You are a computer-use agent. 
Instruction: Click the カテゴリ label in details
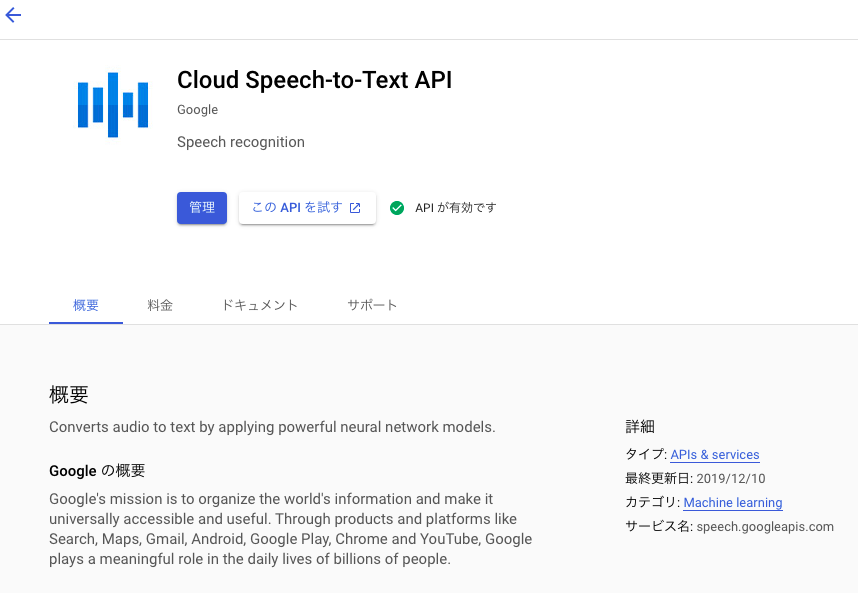click(653, 502)
